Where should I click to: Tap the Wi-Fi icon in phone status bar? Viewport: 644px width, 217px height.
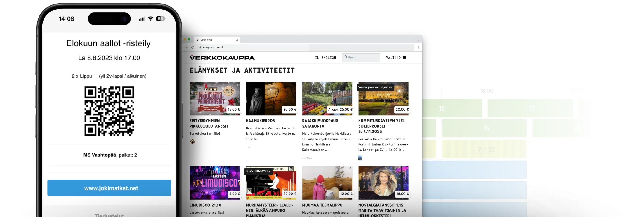(151, 19)
